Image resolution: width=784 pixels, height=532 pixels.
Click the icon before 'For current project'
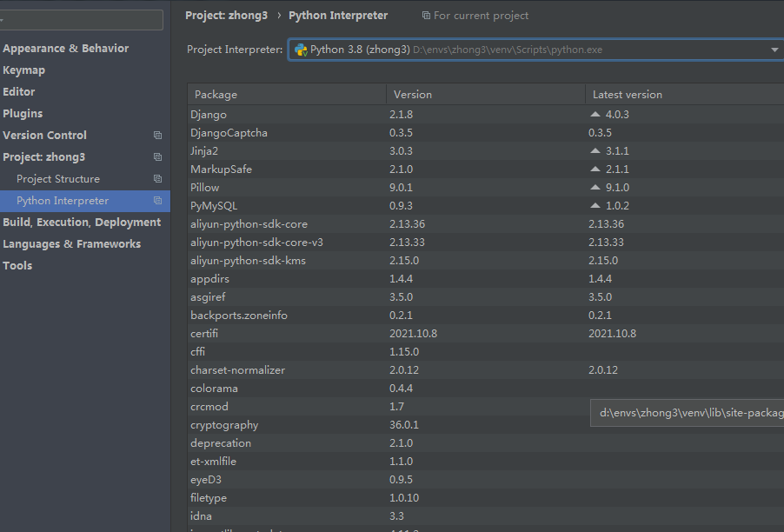point(426,16)
